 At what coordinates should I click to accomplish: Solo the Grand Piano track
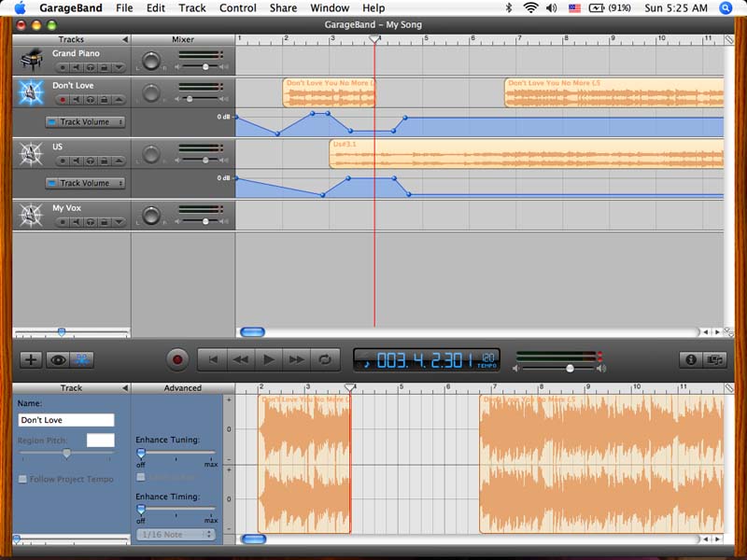pyautogui.click(x=90, y=67)
